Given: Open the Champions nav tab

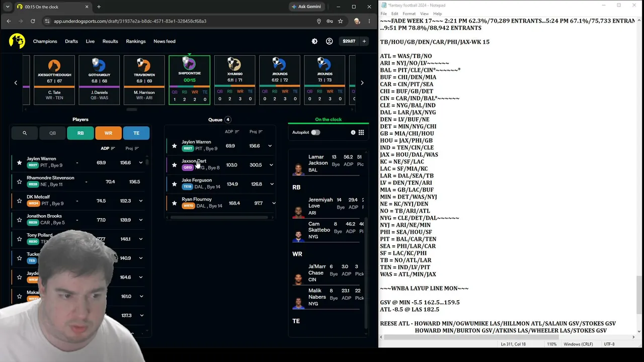Looking at the screenshot, I should [x=45, y=41].
